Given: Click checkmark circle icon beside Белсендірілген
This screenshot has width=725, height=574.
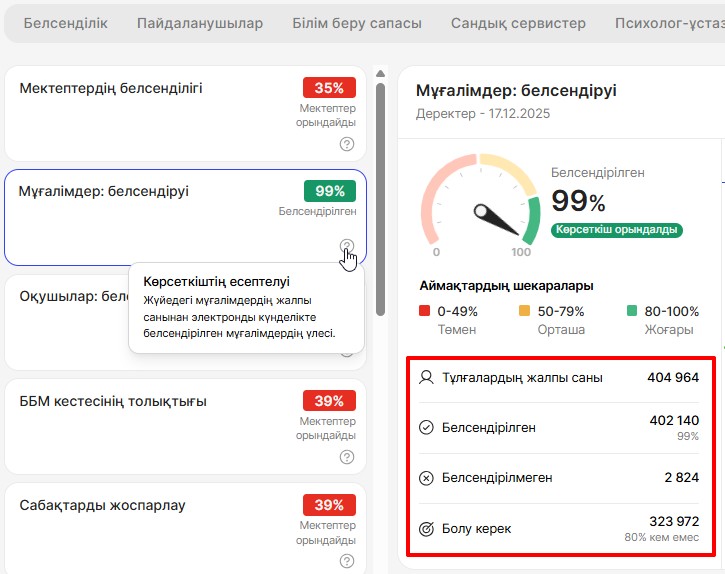Looking at the screenshot, I should point(426,428).
